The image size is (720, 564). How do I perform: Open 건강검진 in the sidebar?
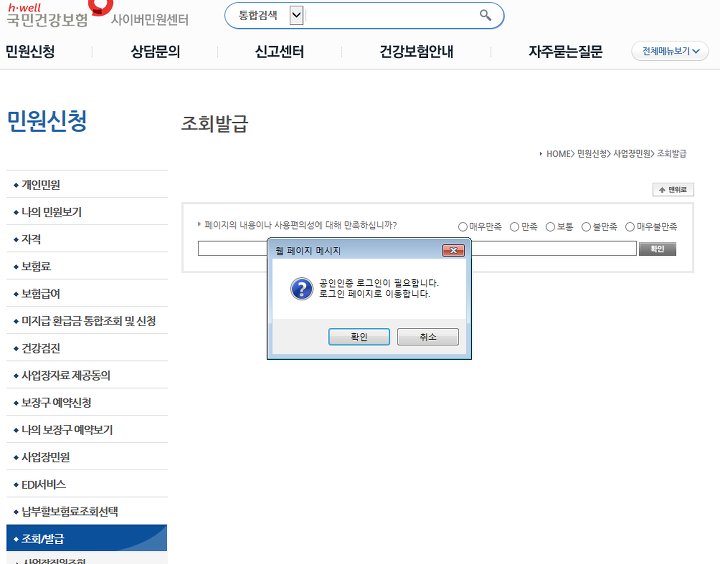[87, 348]
